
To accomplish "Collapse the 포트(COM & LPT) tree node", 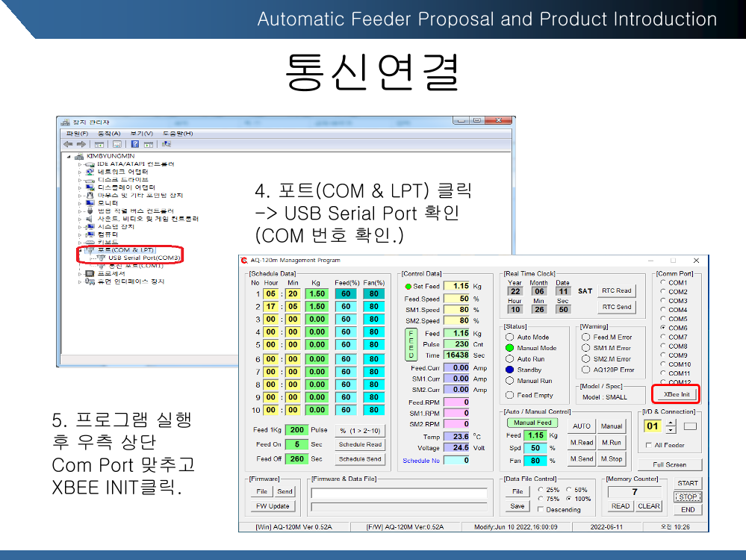I will click(81, 250).
